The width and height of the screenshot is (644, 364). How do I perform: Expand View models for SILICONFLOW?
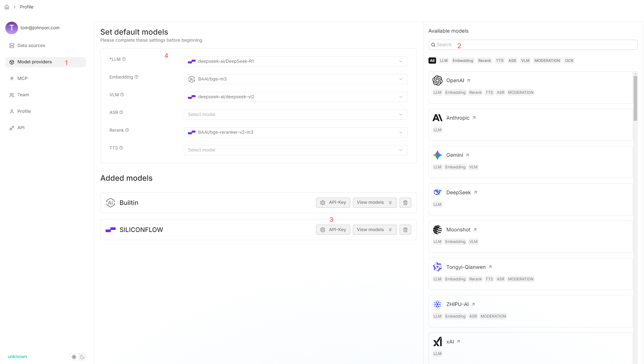point(375,230)
